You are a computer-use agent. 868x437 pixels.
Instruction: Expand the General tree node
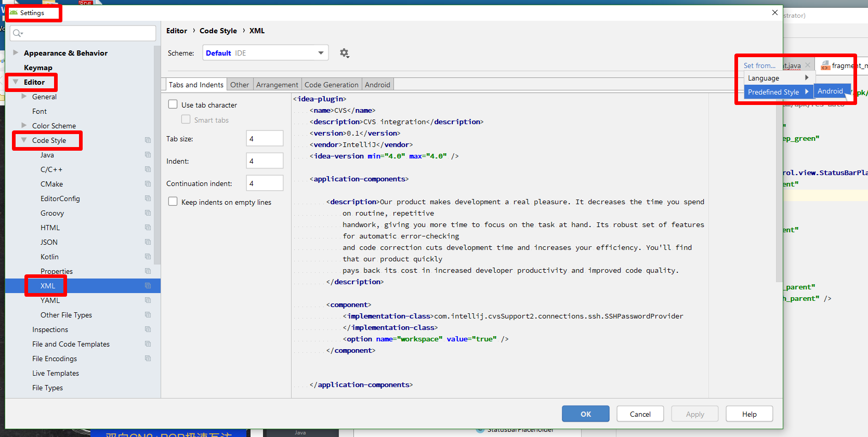(x=24, y=96)
